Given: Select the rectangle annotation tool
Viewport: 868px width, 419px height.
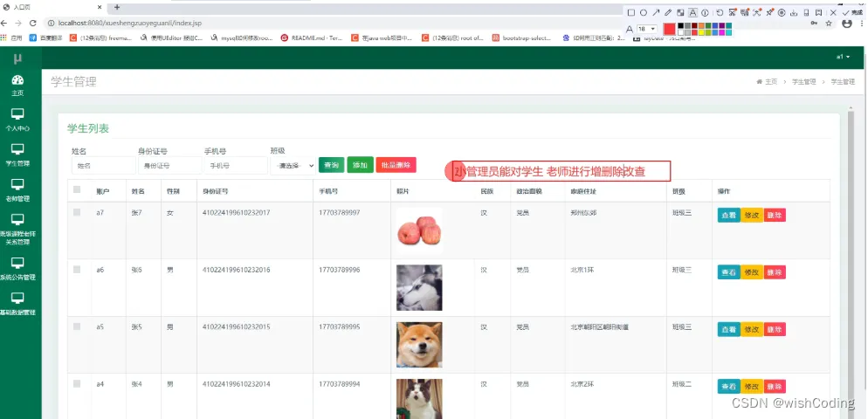Looking at the screenshot, I should coord(631,13).
